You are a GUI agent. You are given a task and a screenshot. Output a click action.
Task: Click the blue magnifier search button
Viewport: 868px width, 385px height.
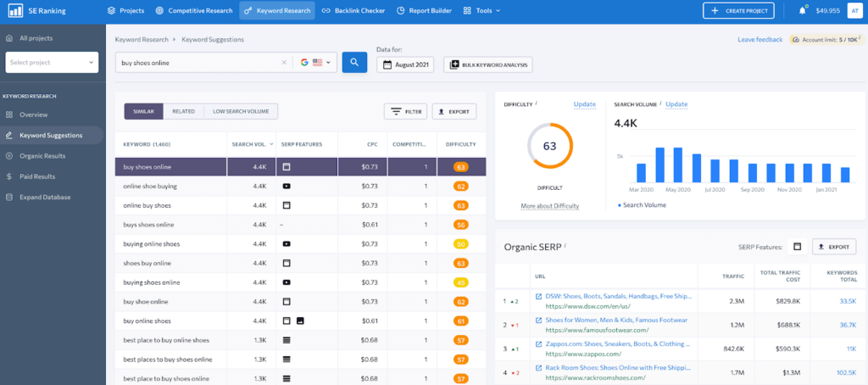[353, 63]
